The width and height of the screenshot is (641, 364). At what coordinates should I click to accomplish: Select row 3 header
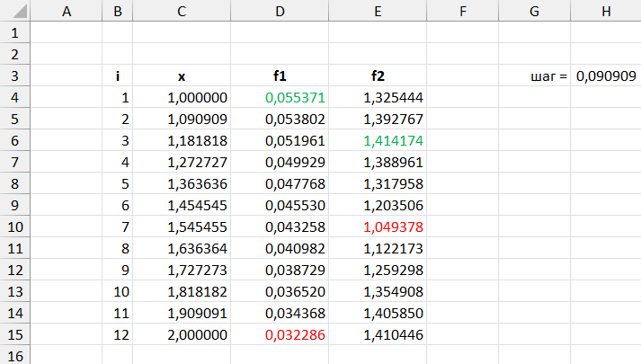coord(15,75)
